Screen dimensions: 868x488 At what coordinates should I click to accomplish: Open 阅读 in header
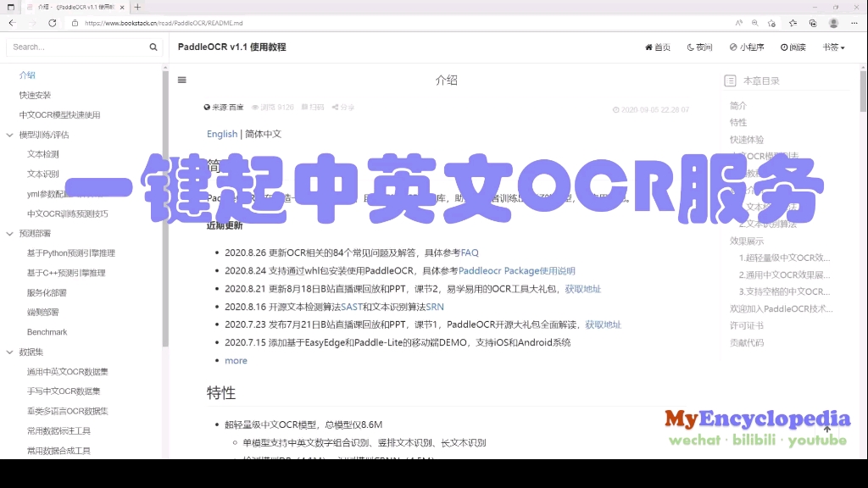coord(793,47)
